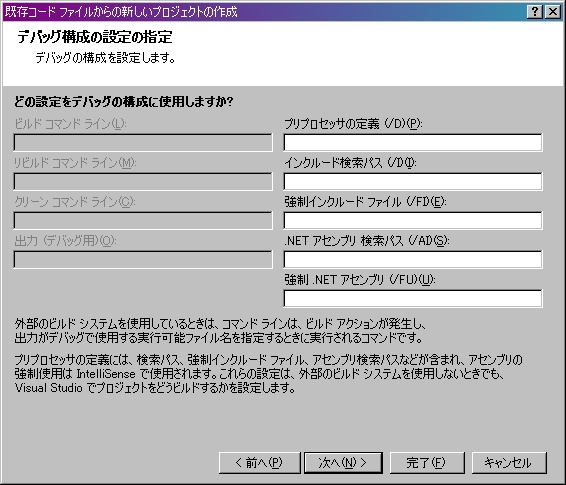Click the インクルード検索パス (/I) label text

350,163
